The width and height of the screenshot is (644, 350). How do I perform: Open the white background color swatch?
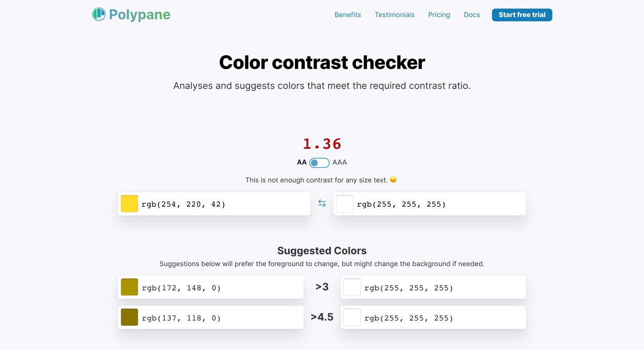tap(345, 204)
